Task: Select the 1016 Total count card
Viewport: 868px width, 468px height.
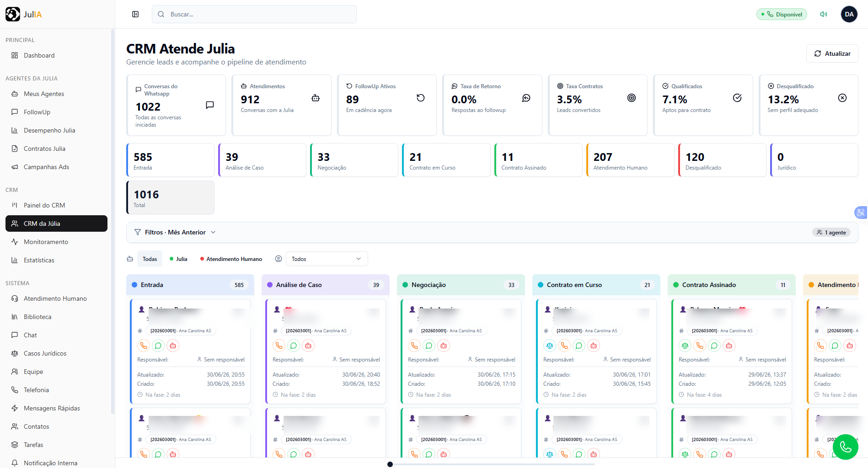Action: pyautogui.click(x=170, y=197)
